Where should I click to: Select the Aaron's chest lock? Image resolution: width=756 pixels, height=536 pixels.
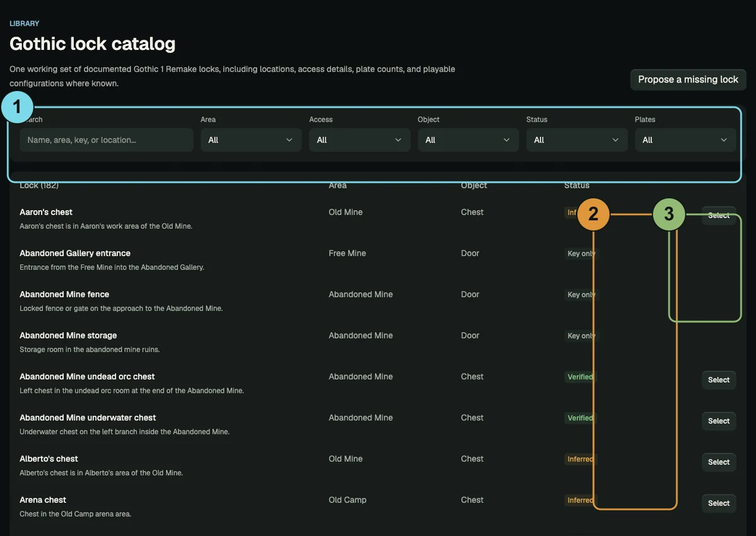719,216
